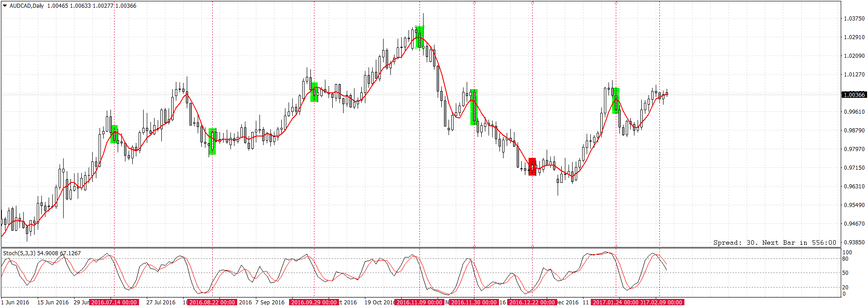Select the green signal box above 2016.09.29
This screenshot has height=308, width=868.
314,92
